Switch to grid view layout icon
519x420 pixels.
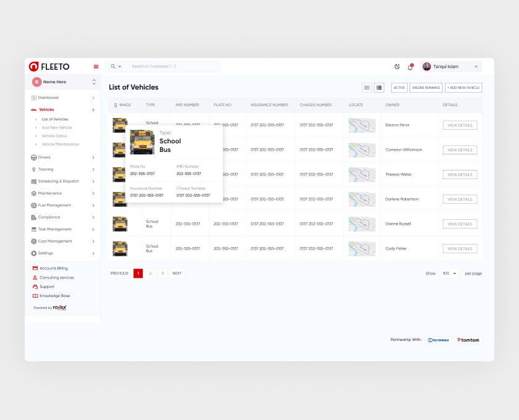point(367,88)
